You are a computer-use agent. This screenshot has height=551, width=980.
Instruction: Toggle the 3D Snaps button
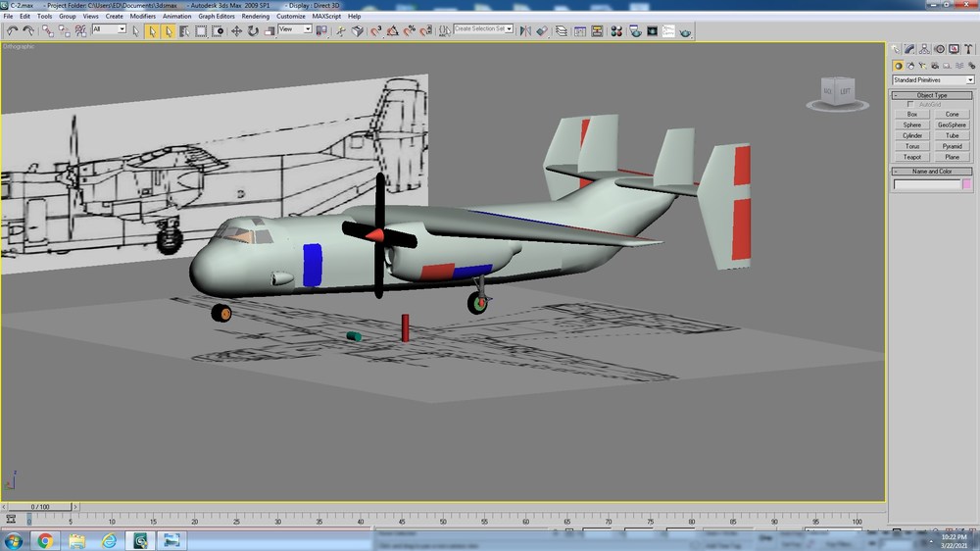(x=375, y=31)
